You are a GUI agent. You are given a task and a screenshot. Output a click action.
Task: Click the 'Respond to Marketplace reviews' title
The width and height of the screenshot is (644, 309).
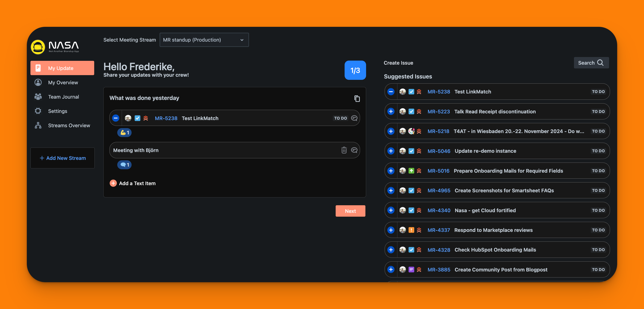(x=493, y=230)
